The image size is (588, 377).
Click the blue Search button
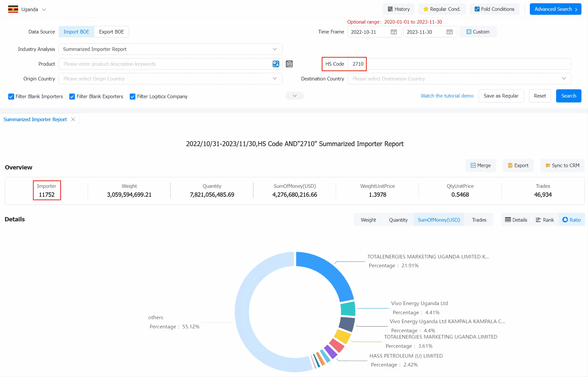(x=569, y=96)
